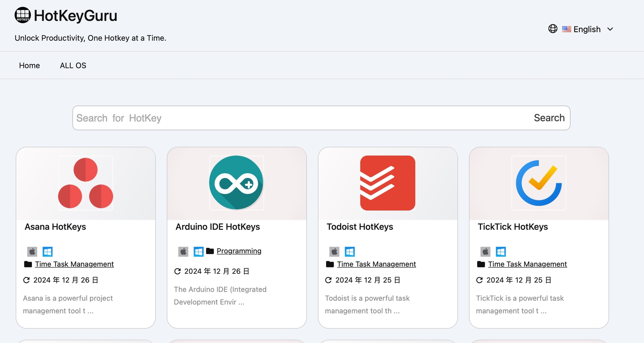Click Windows icon on TickTick card

click(x=501, y=252)
